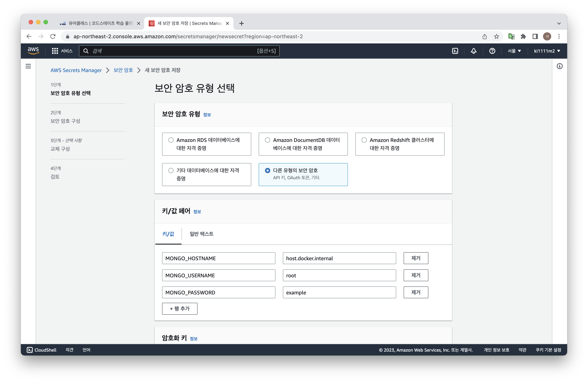The width and height of the screenshot is (588, 383).
Task: Click the root value field
Action: 340,275
